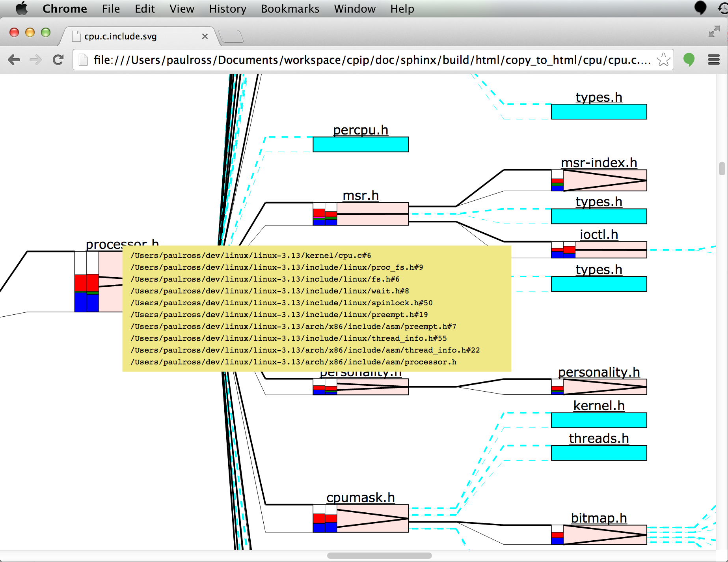Close the cpu.c.include.svg tab

(205, 36)
